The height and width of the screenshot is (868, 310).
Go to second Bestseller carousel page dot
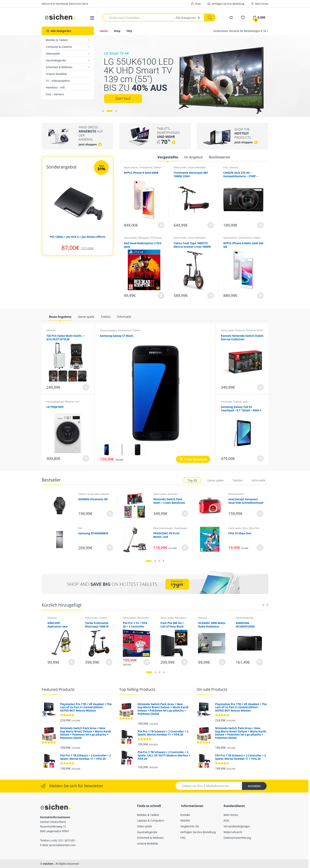coord(155,561)
